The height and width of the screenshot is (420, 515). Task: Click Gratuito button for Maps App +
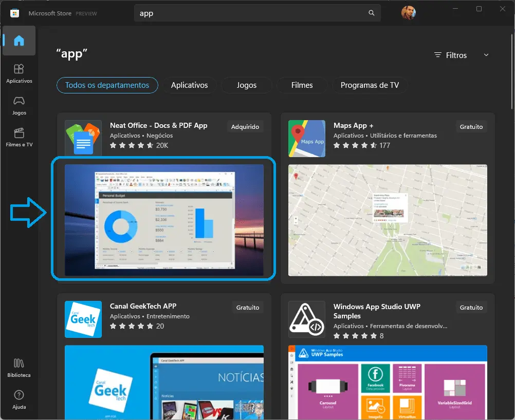click(x=471, y=127)
